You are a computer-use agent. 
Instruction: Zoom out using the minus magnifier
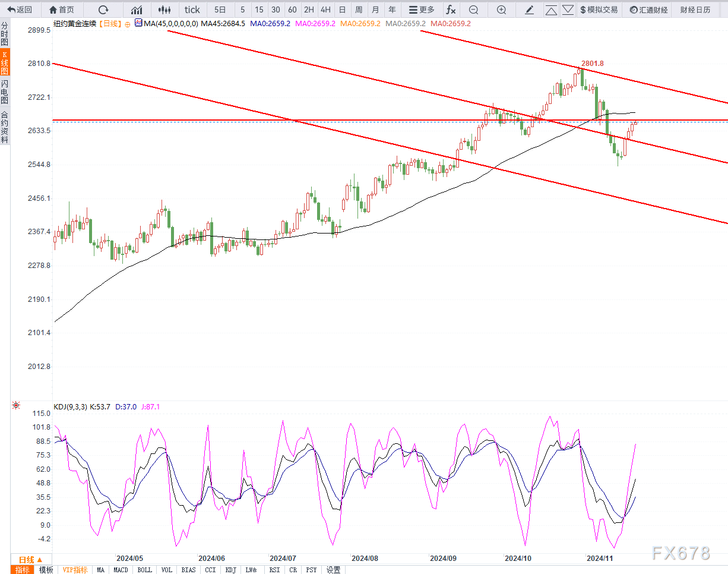473,10
